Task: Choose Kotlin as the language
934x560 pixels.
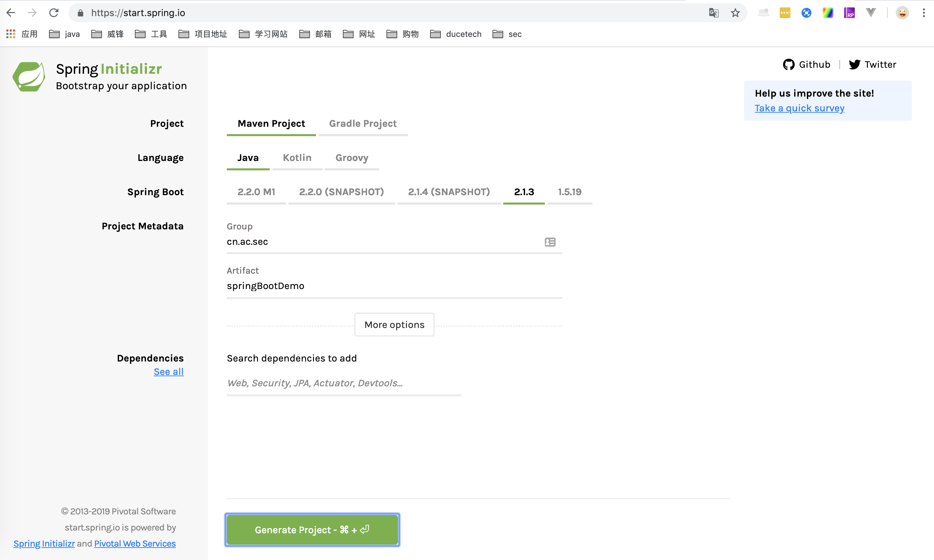Action: point(297,158)
